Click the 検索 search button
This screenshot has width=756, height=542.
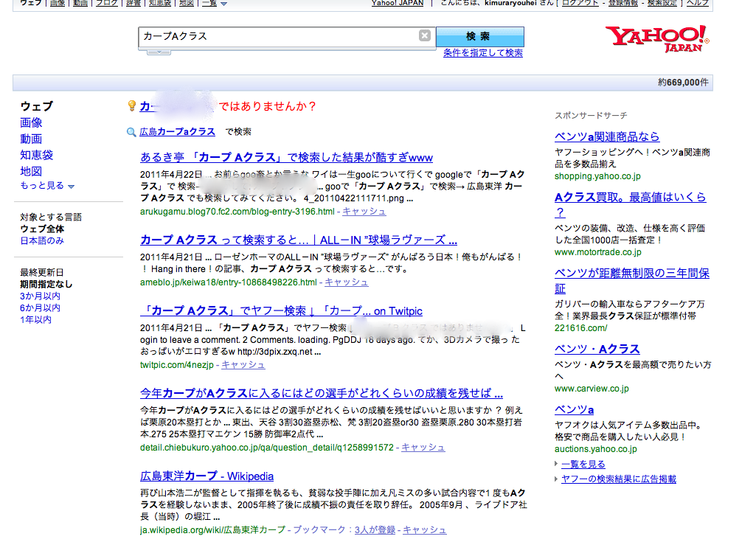coord(479,37)
